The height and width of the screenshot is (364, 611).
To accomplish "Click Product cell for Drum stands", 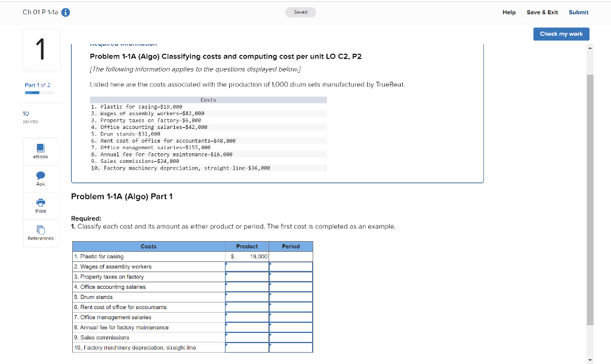I will [247, 297].
